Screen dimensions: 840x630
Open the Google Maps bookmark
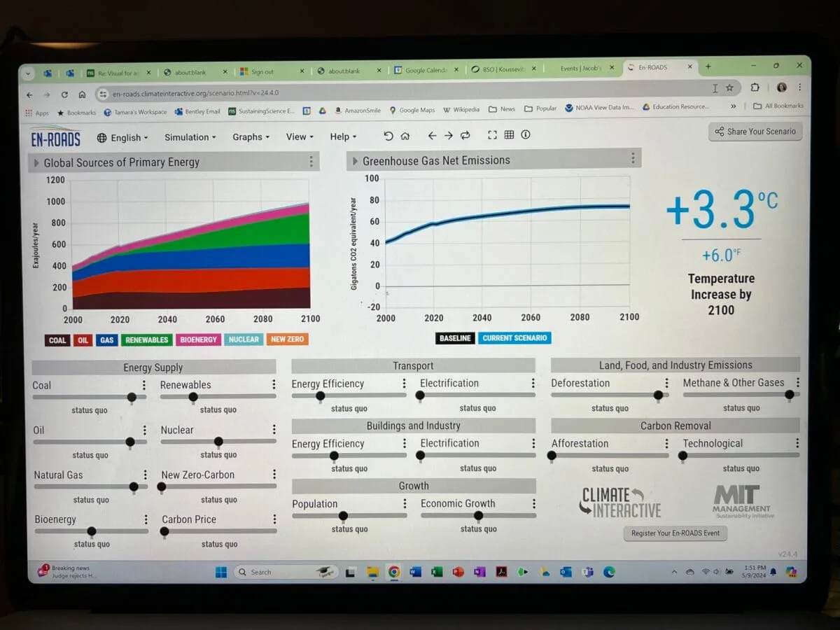412,110
